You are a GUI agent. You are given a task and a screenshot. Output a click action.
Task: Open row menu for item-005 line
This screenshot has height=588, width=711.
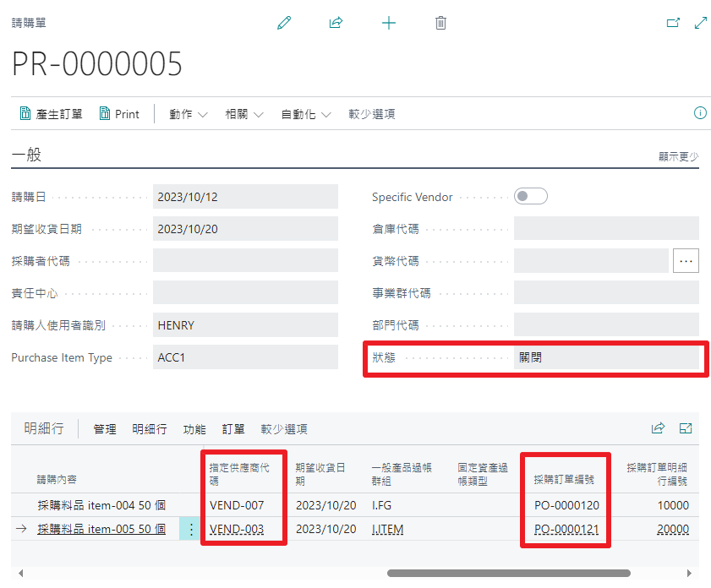pos(191,529)
